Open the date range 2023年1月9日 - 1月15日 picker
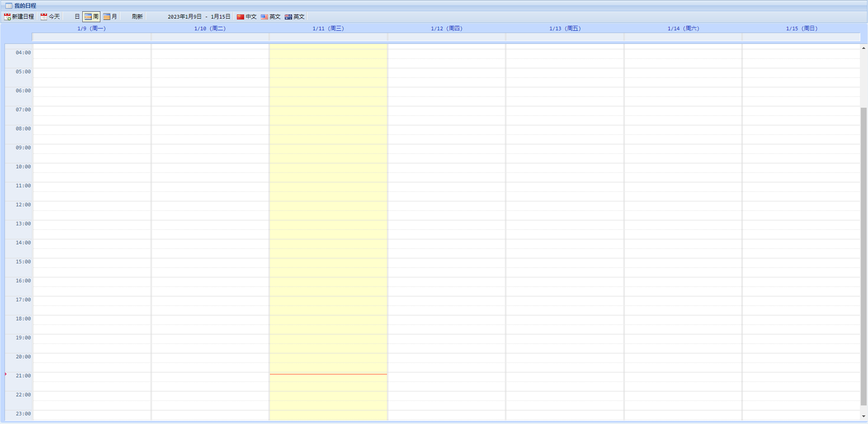 [x=199, y=17]
